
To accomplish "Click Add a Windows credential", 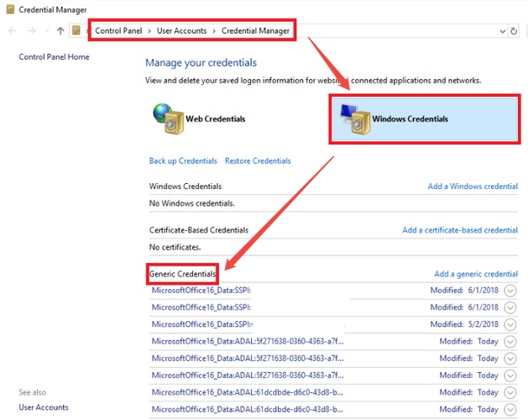I will (473, 186).
